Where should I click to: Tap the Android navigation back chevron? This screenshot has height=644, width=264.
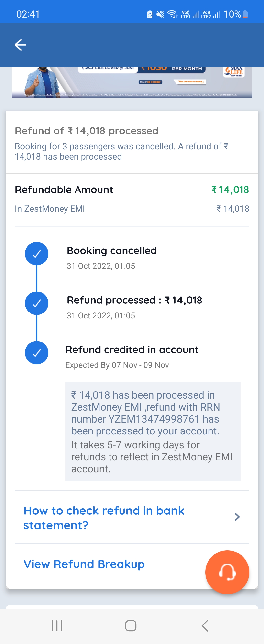point(205,626)
